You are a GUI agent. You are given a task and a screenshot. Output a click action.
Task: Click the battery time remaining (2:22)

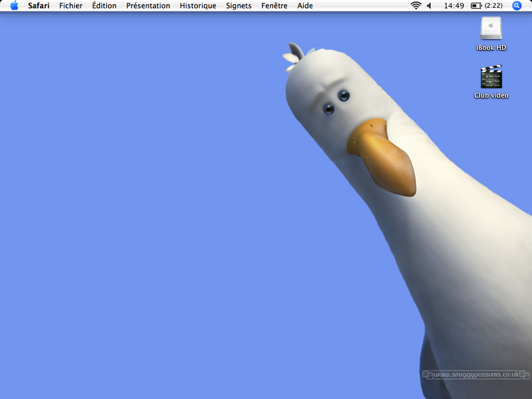click(x=493, y=6)
